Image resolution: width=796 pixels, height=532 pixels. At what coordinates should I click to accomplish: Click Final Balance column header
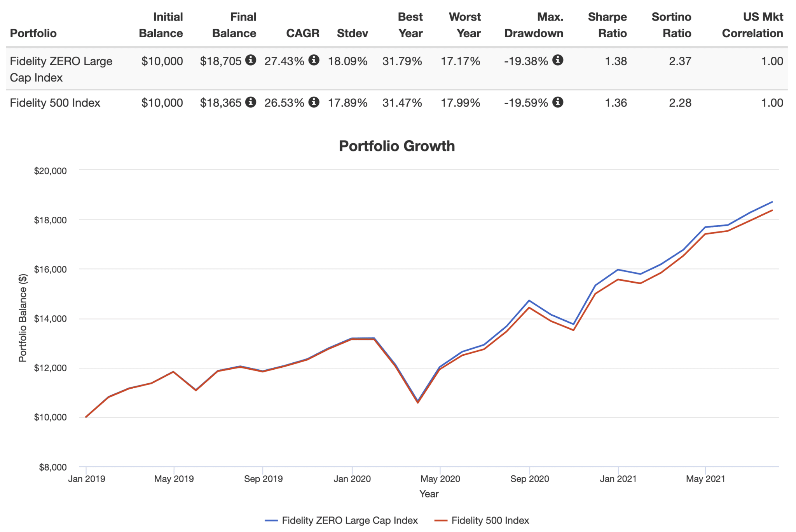click(234, 25)
